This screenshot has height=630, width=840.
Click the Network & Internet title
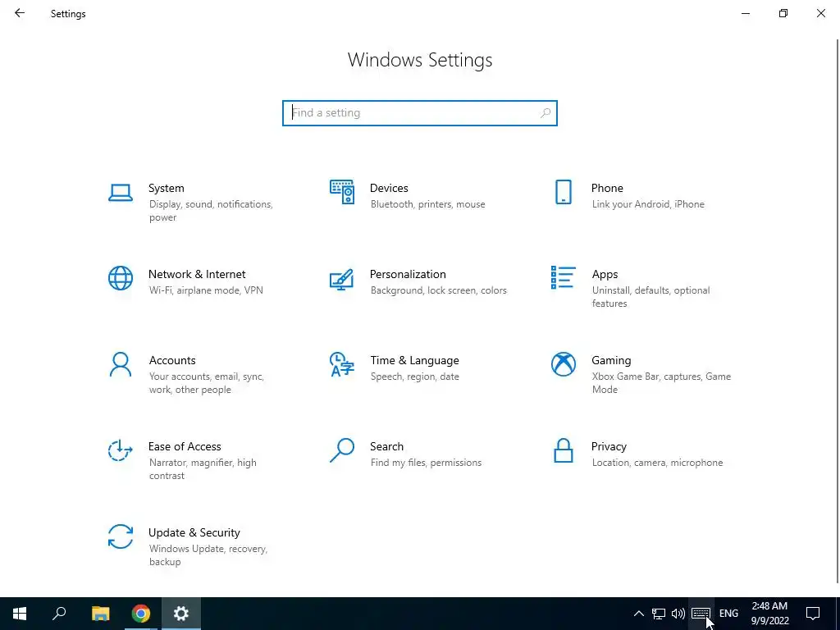[x=197, y=274]
